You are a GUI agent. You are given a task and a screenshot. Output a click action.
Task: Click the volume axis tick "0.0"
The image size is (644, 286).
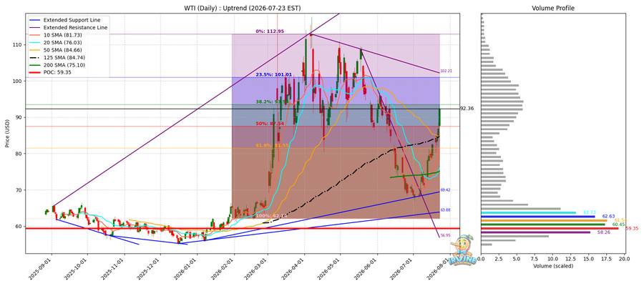pyautogui.click(x=481, y=259)
